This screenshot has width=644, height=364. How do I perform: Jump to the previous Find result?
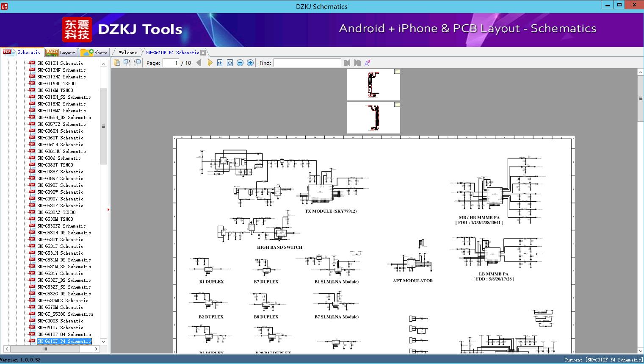point(347,63)
